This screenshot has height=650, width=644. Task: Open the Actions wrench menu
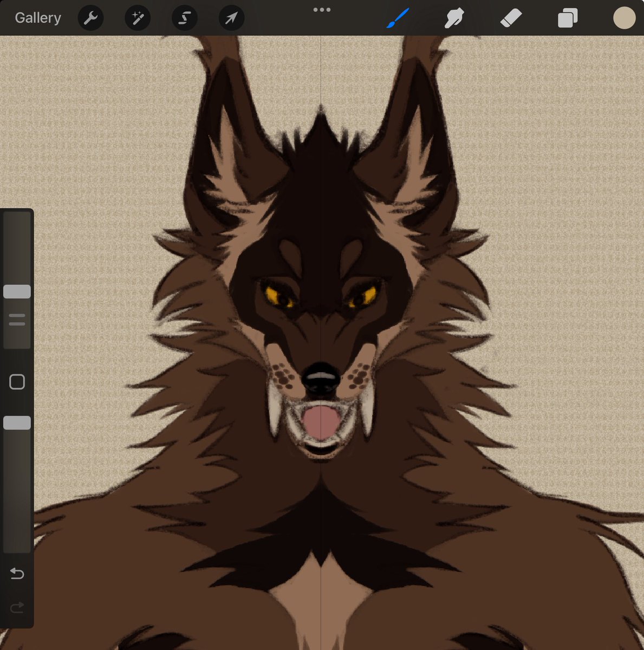coord(91,18)
